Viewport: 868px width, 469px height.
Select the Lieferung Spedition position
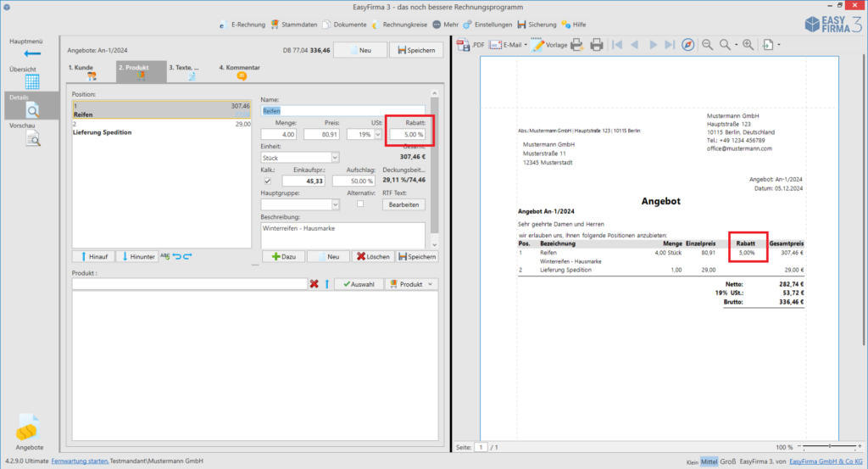tap(161, 128)
